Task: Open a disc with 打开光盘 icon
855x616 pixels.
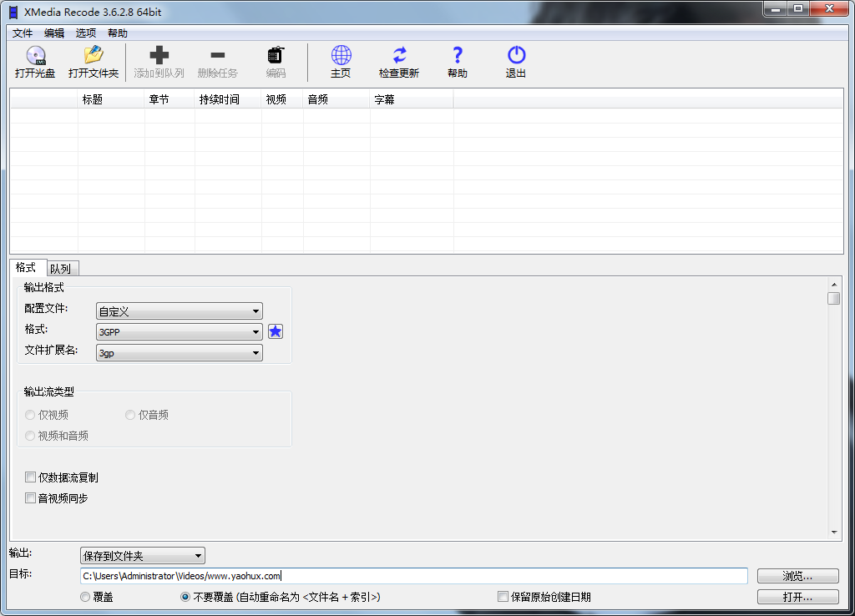Action: [34, 62]
